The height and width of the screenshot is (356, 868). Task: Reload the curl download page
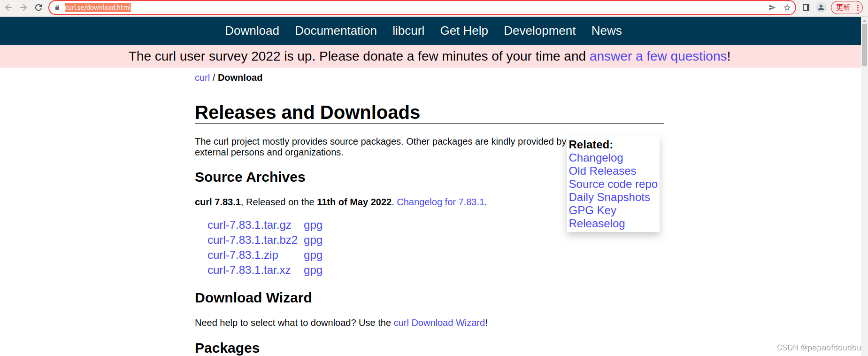click(38, 8)
